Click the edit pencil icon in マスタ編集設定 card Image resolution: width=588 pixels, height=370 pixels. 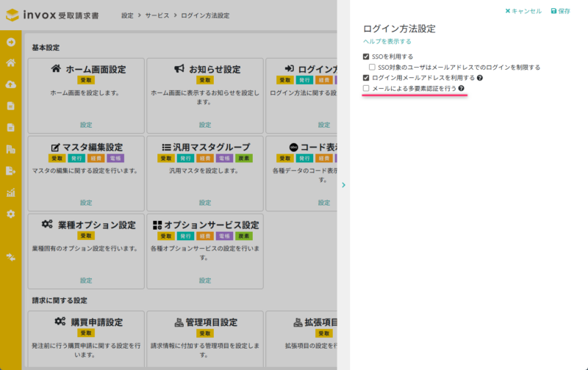(55, 147)
